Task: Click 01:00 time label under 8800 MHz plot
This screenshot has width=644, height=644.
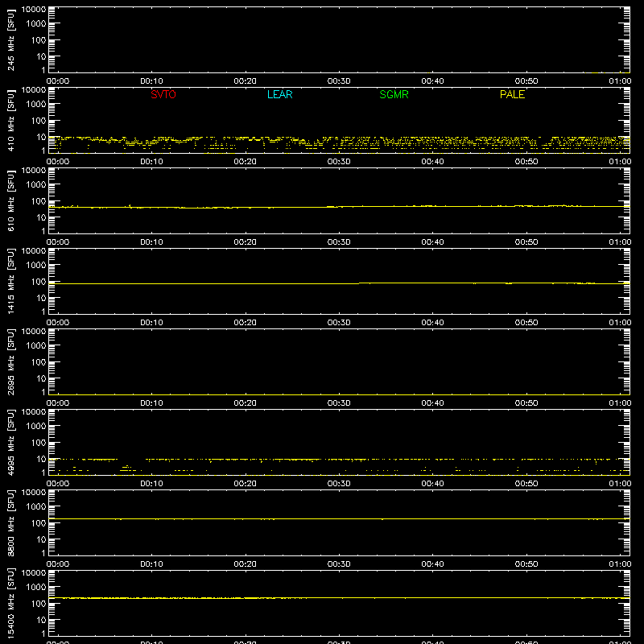Action: tap(620, 564)
